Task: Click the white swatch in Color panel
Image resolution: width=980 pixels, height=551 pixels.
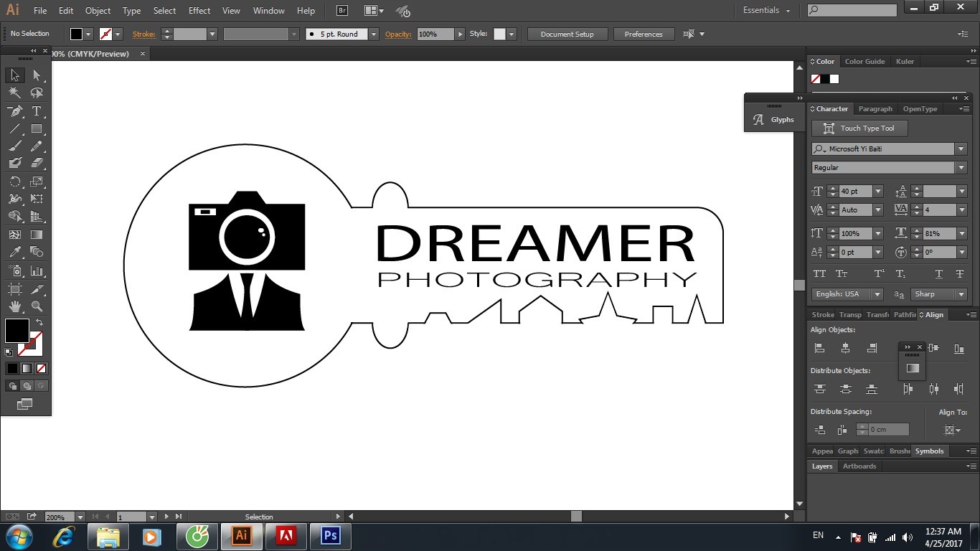Action: (834, 79)
